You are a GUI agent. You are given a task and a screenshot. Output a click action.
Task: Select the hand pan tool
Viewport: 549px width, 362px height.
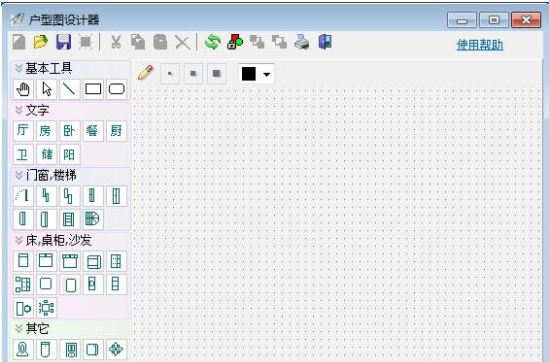pos(23,89)
